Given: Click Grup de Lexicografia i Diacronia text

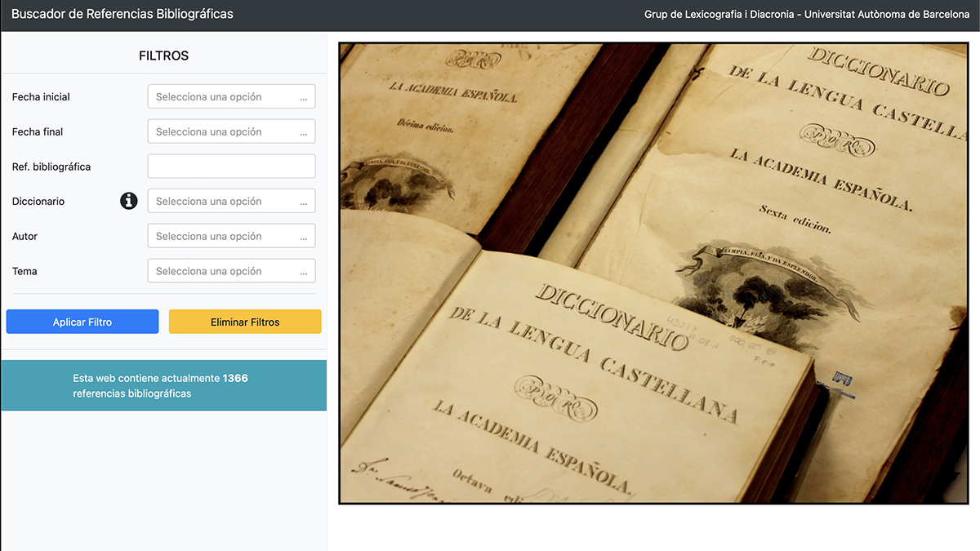Looking at the screenshot, I should (x=719, y=15).
